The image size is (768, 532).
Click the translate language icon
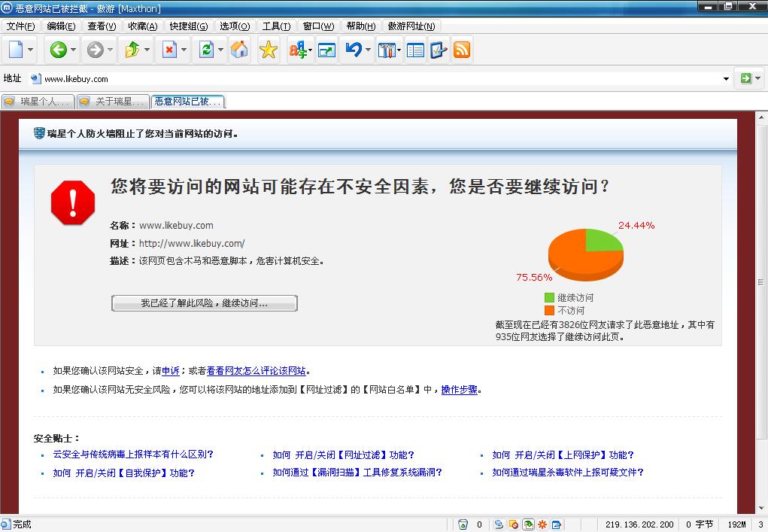click(x=297, y=50)
